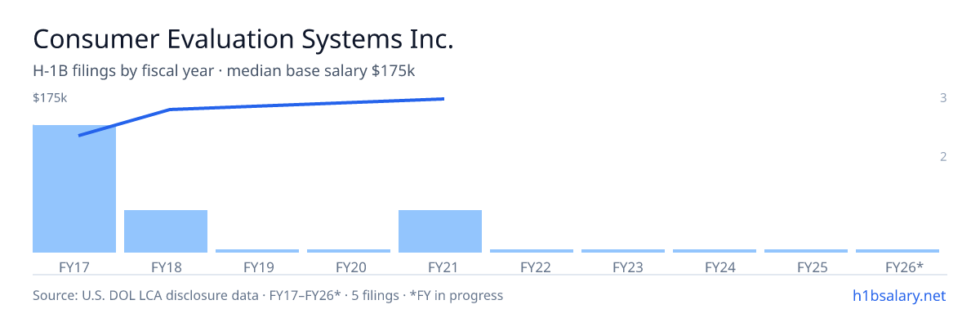980x327 pixels.
Task: Click the right axis value 3
Action: coord(943,98)
